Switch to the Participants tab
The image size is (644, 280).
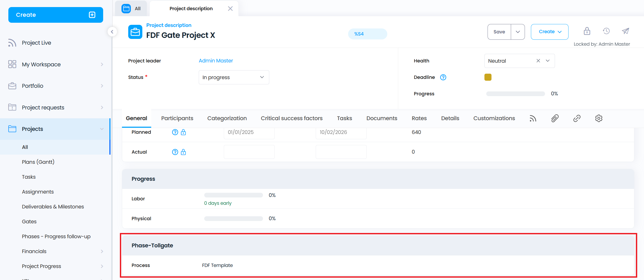point(177,118)
